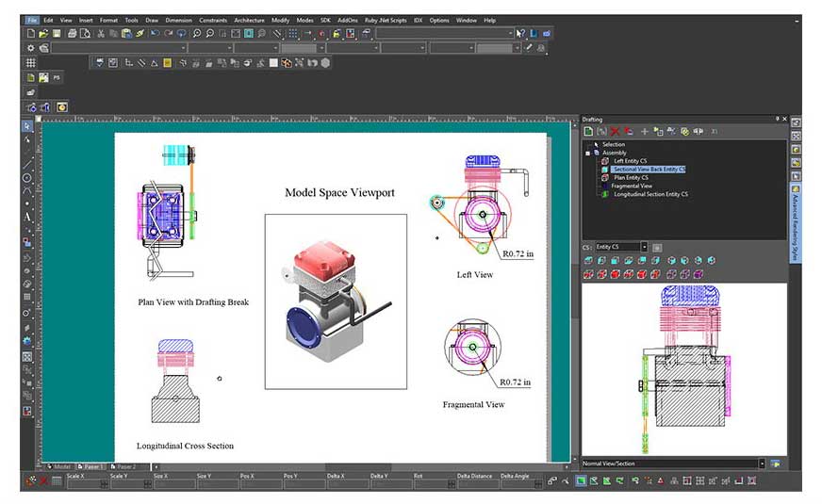Image resolution: width=822 pixels, height=504 pixels.
Task: Select Longitudinal Section Entity CS item
Action: [x=649, y=194]
